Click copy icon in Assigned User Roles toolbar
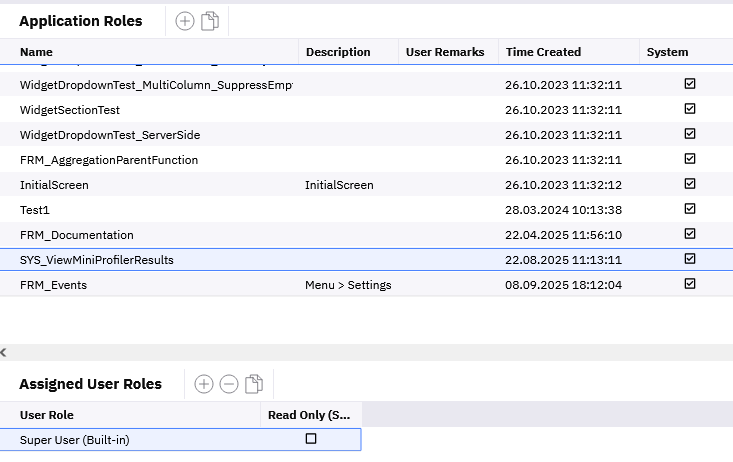 [254, 384]
